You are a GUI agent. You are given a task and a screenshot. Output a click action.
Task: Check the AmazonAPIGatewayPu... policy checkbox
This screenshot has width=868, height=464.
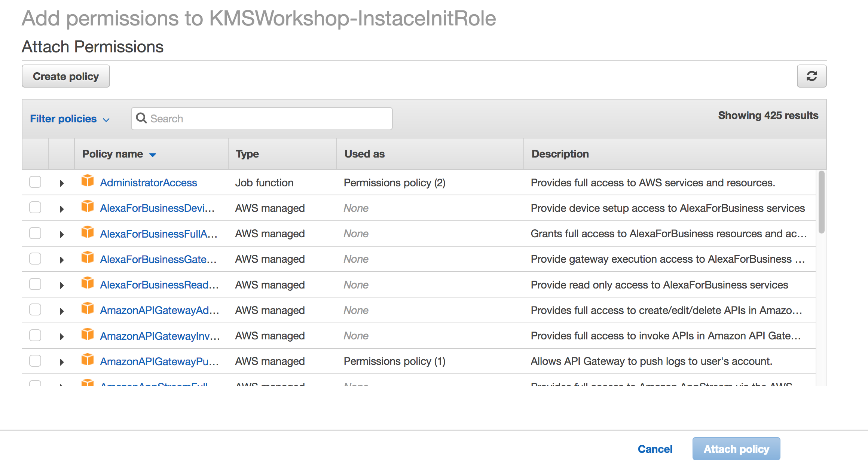tap(35, 361)
